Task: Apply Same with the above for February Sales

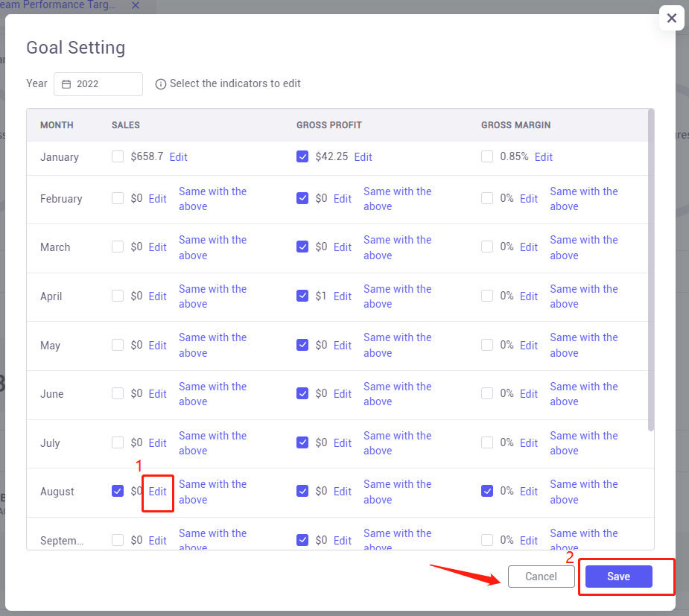Action: 213,199
